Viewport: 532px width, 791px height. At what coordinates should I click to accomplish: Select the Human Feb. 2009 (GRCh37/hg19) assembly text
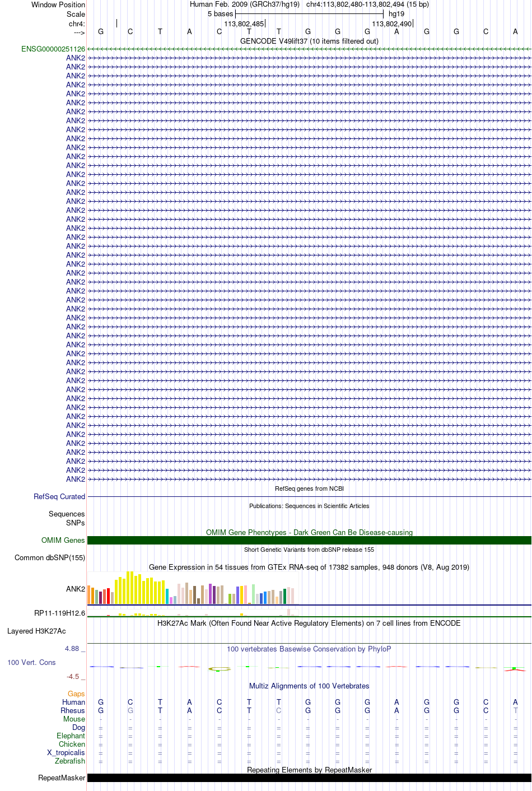[x=245, y=4]
